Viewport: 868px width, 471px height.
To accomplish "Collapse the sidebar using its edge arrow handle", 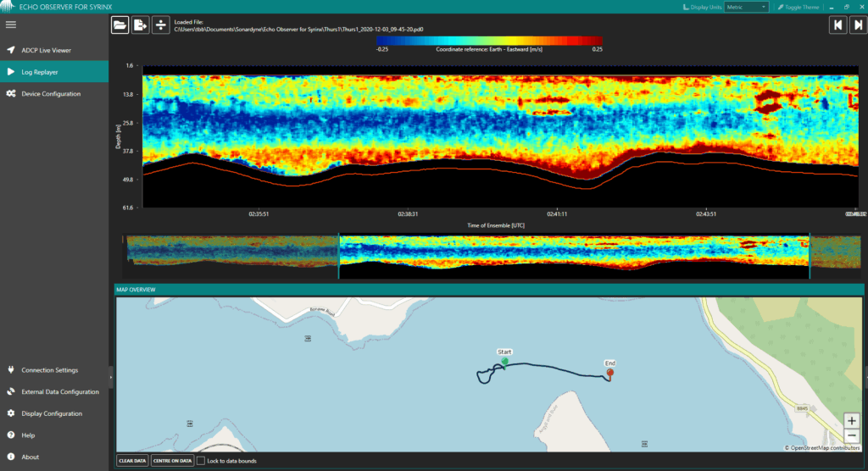I will (111, 377).
